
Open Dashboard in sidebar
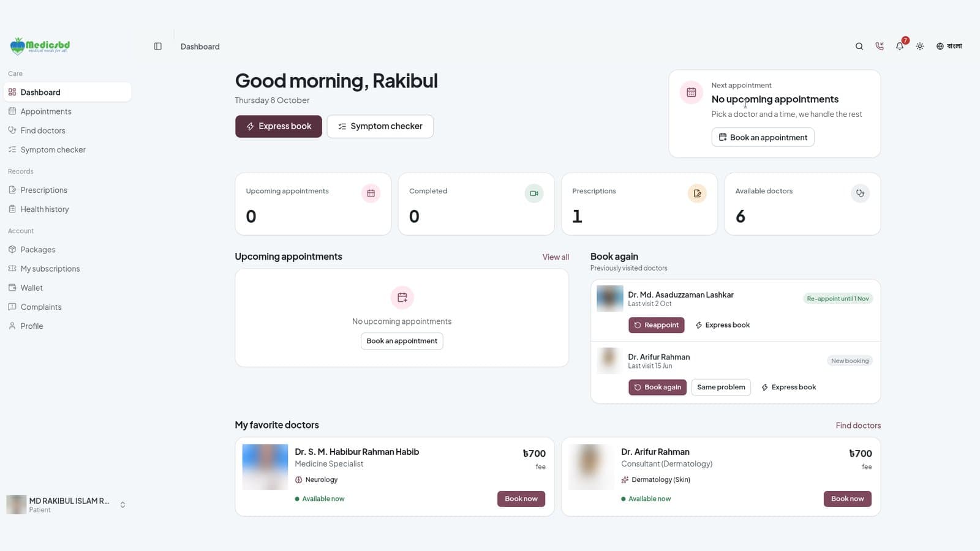[67, 92]
